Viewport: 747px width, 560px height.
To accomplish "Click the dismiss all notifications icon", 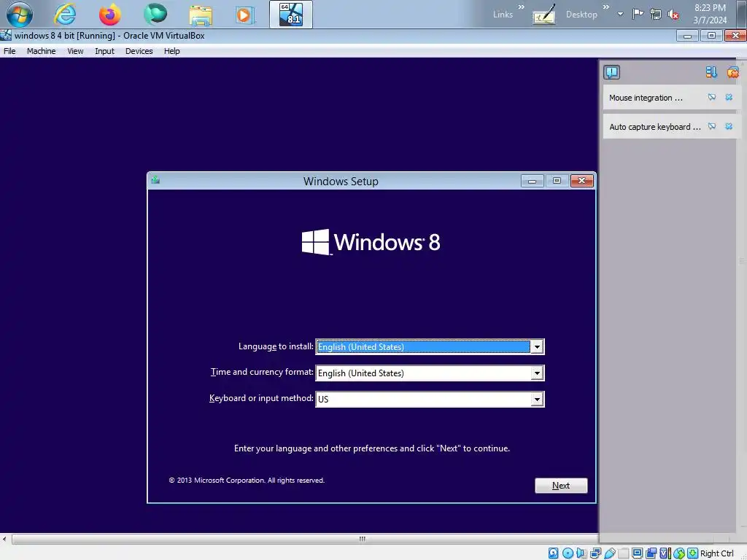I will [732, 72].
